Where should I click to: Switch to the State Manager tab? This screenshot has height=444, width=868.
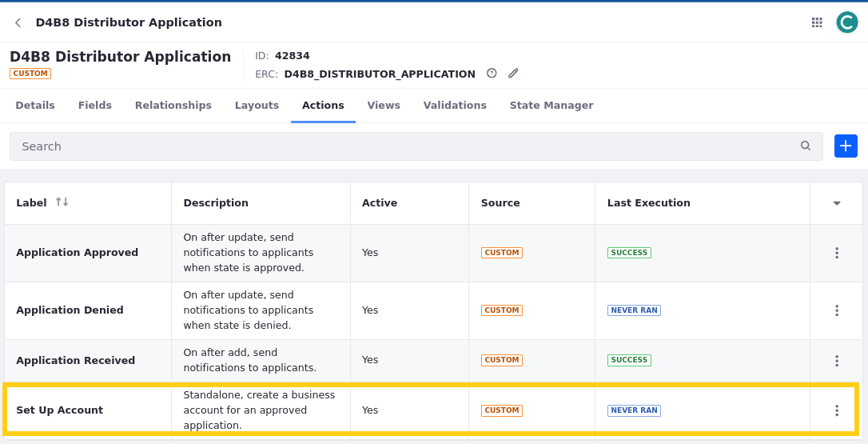coord(551,106)
